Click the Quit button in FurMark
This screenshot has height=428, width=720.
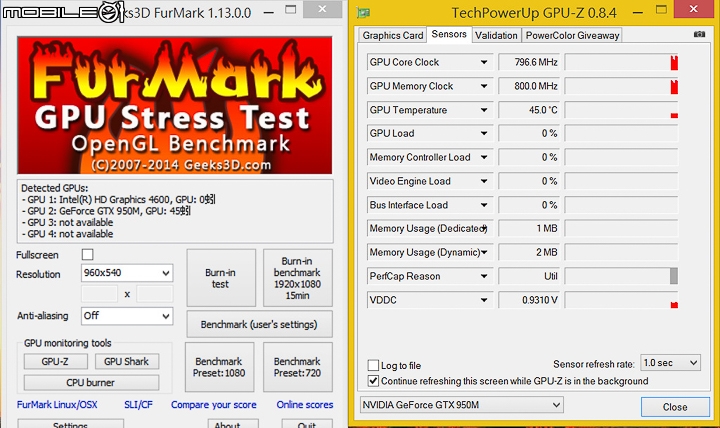click(x=307, y=423)
